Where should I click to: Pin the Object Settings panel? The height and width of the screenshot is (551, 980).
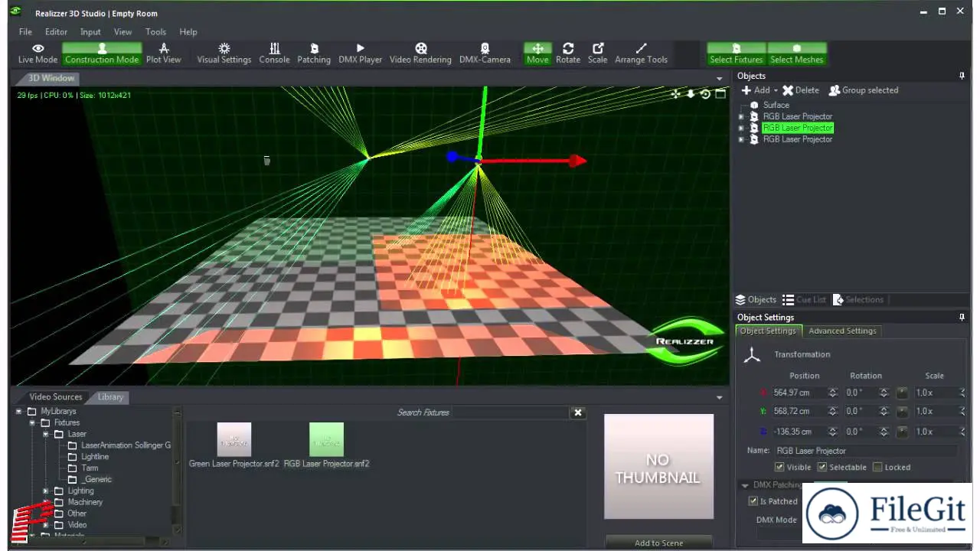pyautogui.click(x=962, y=317)
